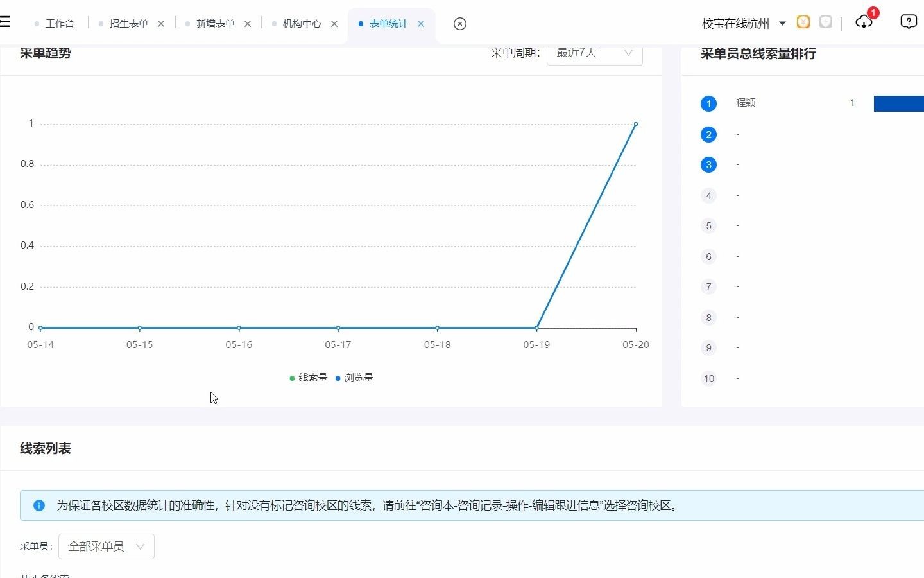Click the 05-17 axis label
Screen dimensions: 924x578
click(x=338, y=345)
